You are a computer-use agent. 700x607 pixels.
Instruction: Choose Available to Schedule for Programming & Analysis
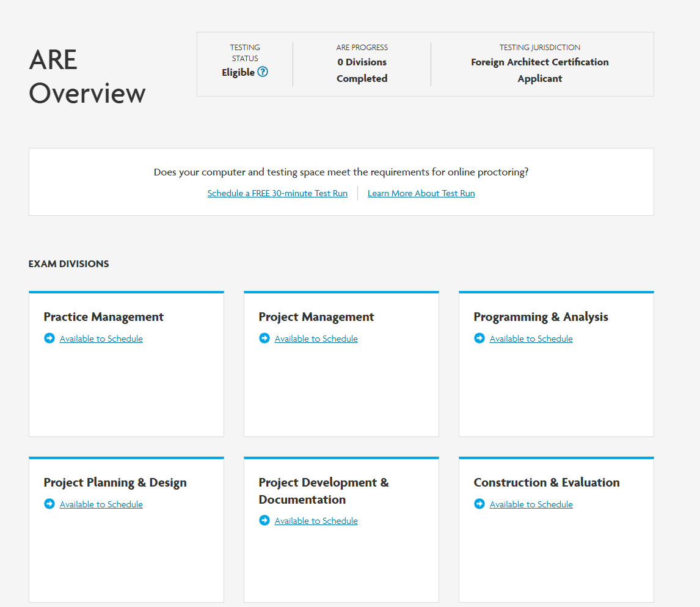(x=531, y=339)
